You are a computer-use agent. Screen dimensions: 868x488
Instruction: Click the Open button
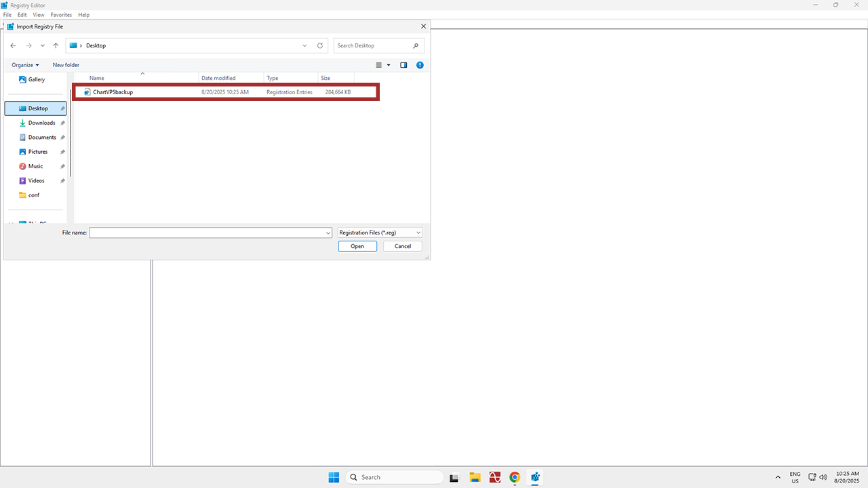tap(357, 246)
